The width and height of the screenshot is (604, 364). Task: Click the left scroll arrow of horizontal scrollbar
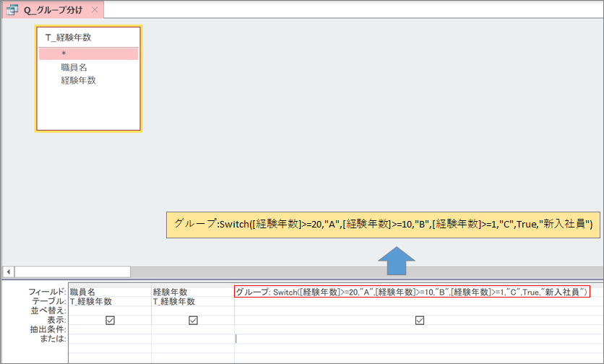tap(9, 272)
